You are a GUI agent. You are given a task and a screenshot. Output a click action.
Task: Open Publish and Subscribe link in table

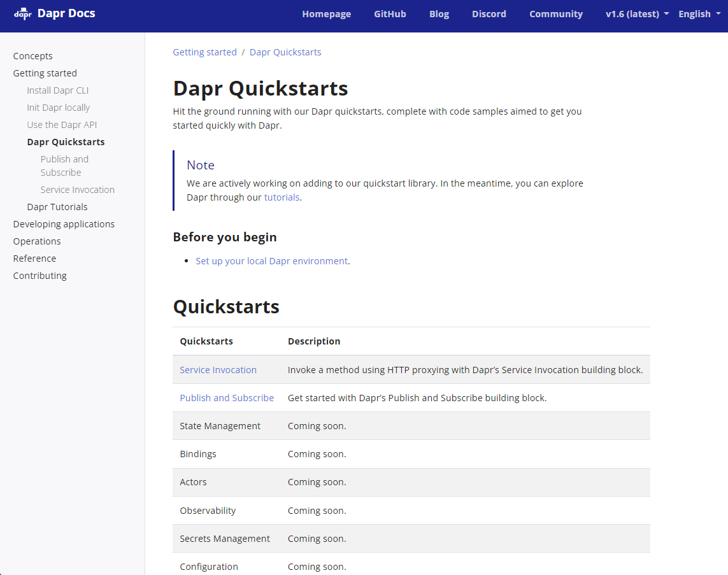[x=227, y=398]
